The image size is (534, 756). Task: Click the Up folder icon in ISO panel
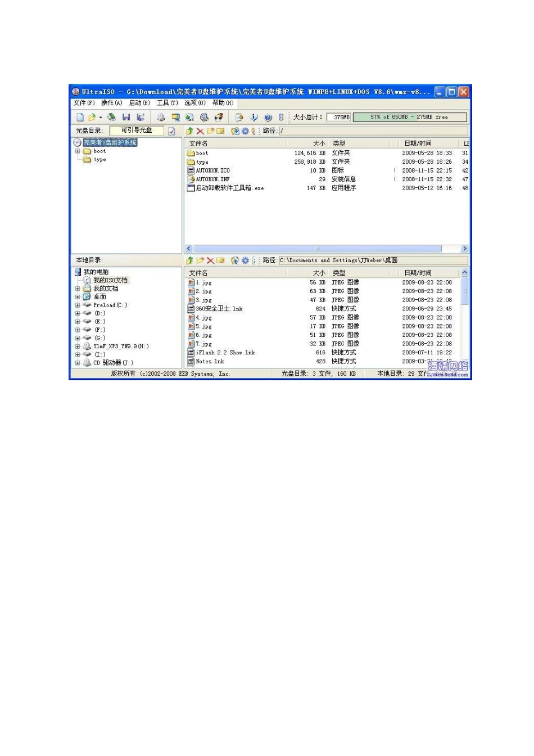[189, 131]
